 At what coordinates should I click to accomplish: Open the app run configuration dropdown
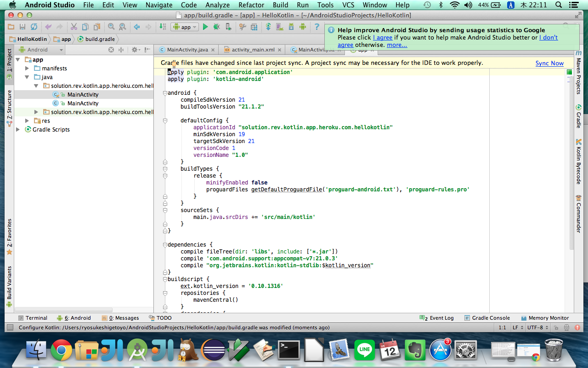(185, 27)
